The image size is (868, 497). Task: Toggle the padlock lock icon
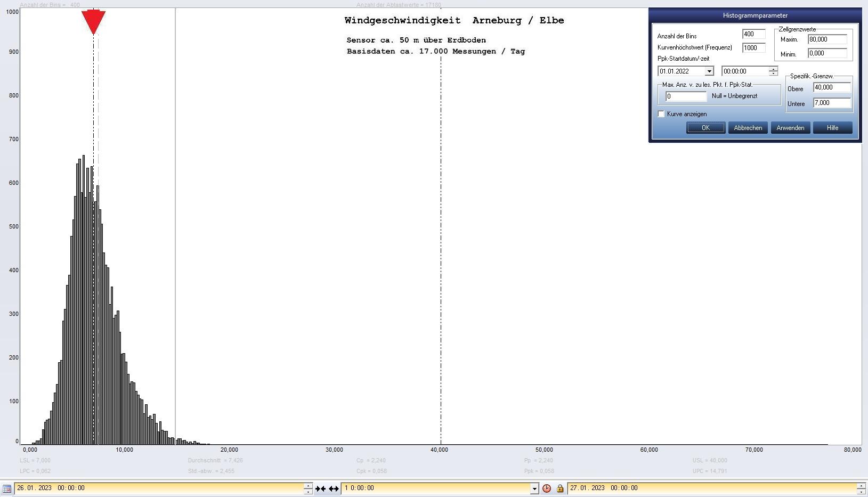coord(560,488)
